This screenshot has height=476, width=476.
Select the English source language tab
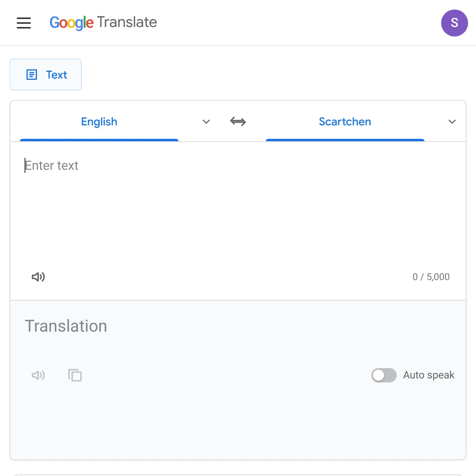coord(99,121)
